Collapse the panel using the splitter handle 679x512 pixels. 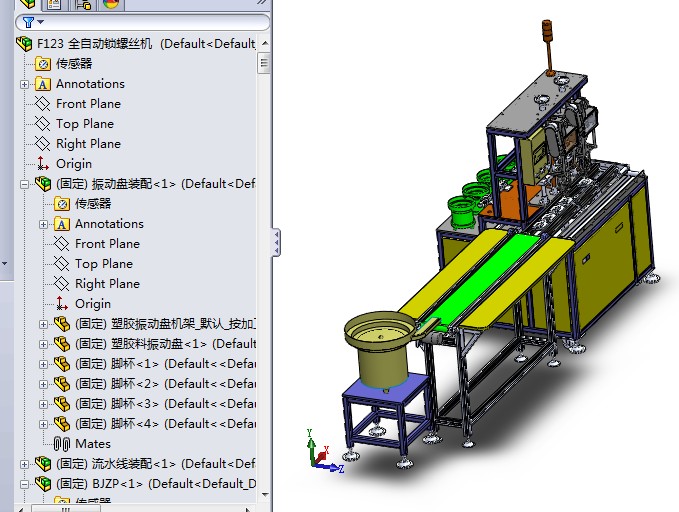(276, 242)
